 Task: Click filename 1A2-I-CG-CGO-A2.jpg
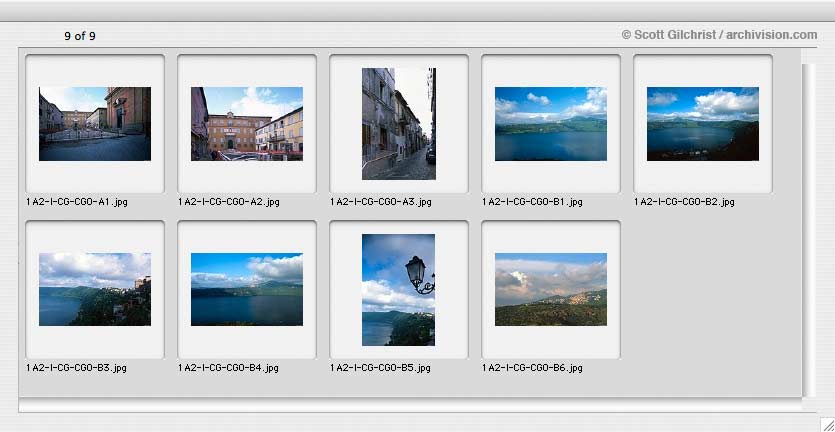229,202
